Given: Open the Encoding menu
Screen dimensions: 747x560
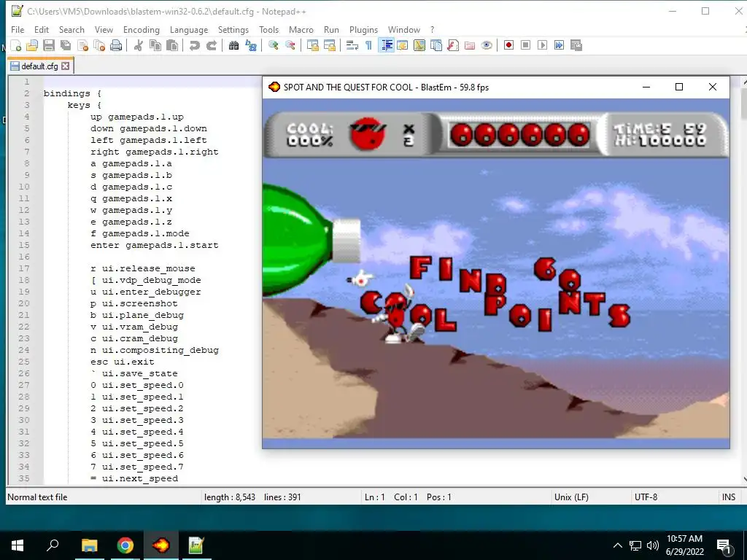Looking at the screenshot, I should (142, 29).
